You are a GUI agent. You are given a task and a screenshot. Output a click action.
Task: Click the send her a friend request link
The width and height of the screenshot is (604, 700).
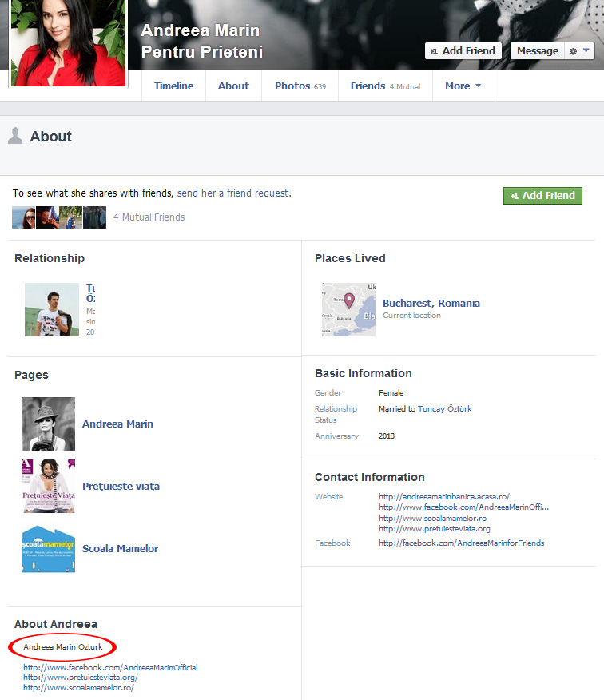233,193
